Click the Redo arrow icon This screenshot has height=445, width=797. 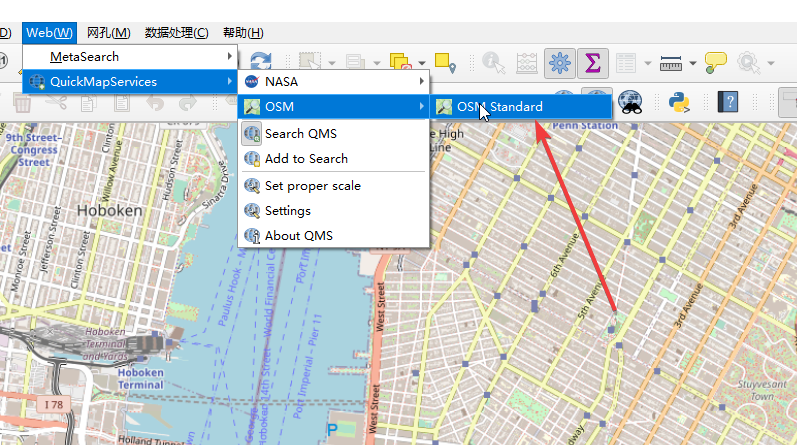click(x=188, y=103)
